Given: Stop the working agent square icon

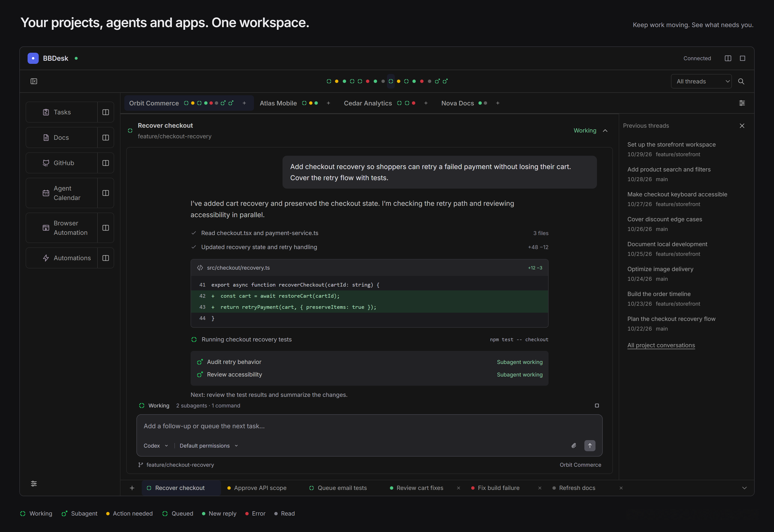Looking at the screenshot, I should [x=597, y=406].
